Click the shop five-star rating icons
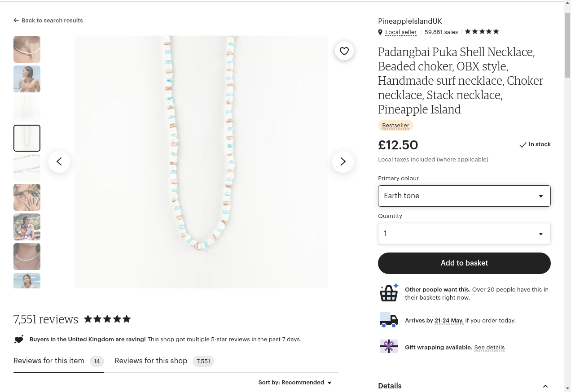Image resolution: width=571 pixels, height=392 pixels. click(x=482, y=31)
